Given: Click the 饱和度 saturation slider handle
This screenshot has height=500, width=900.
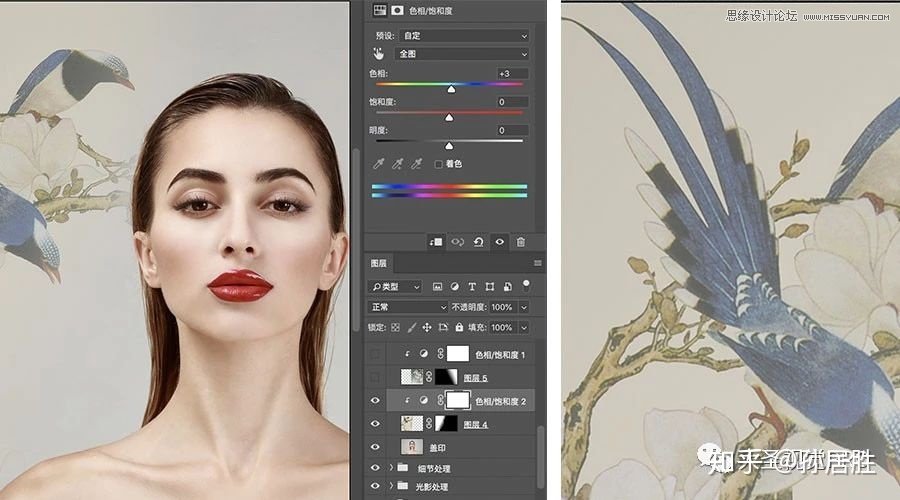Looking at the screenshot, I should point(449,117).
